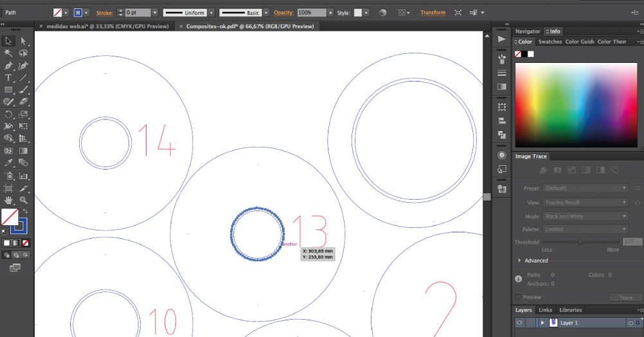Open the Opacity slider arrow
644x337 pixels.
coord(330,13)
